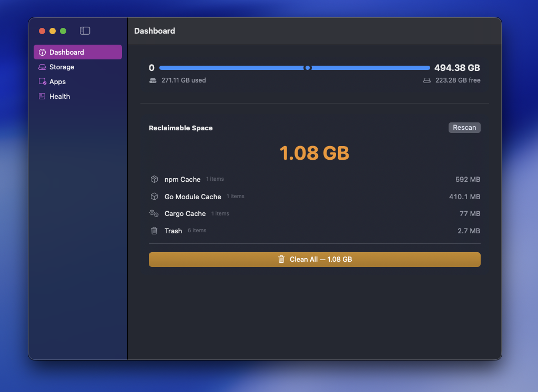Select the Go Module Cache box icon

point(154,197)
